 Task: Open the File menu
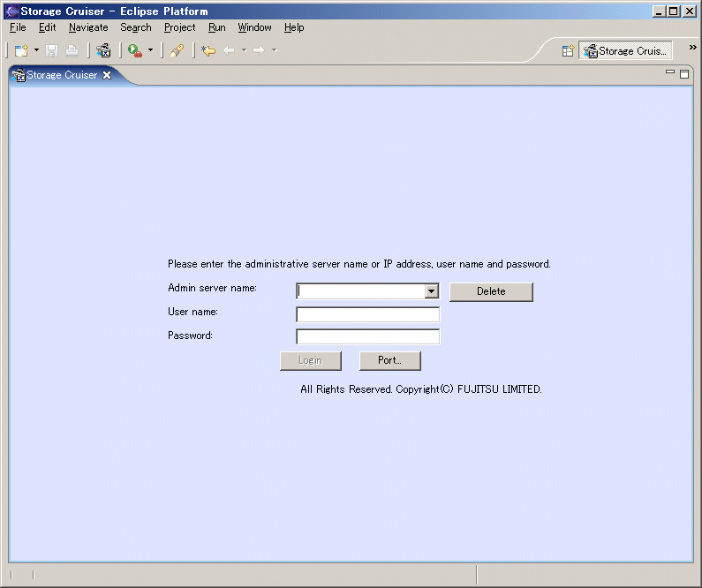18,27
